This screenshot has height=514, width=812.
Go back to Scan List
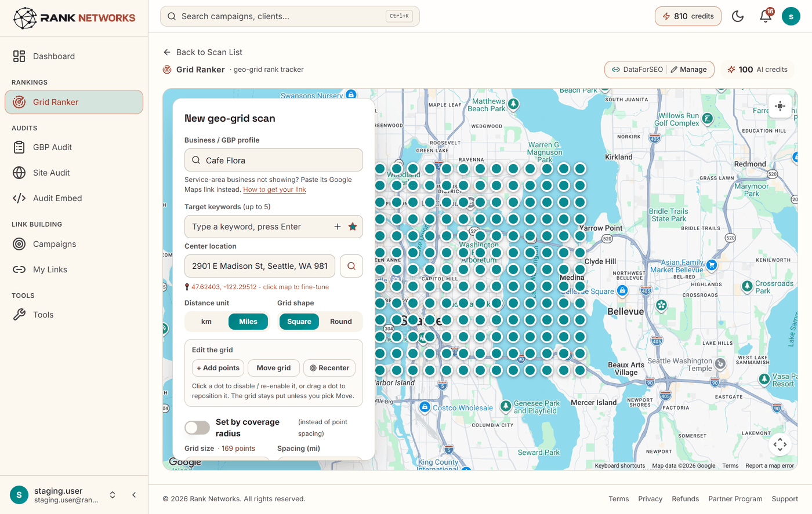click(x=203, y=52)
